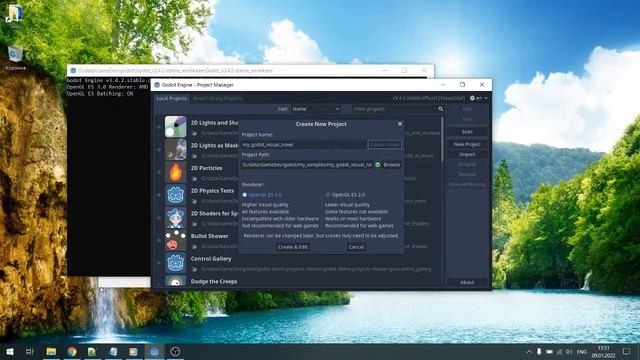The image size is (640, 360).
Task: Click the microphone tray icon
Action: 539,351
